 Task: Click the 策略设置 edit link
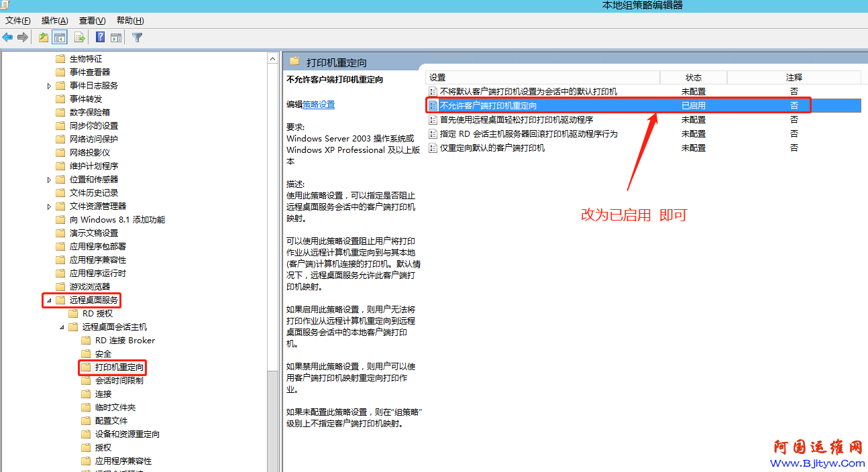tap(319, 105)
